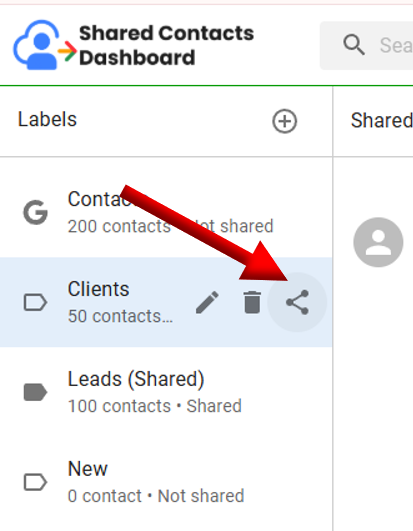Click the Google G icon beside Contacts
Screen dimensions: 413x531
point(35,212)
